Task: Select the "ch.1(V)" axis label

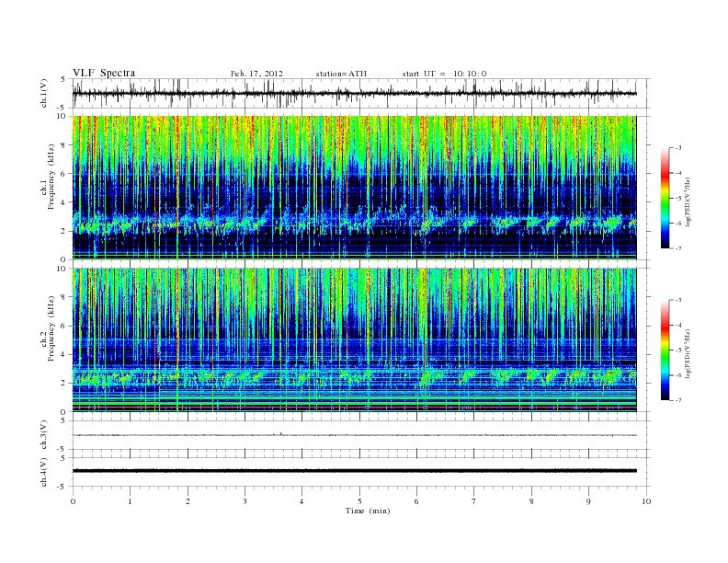Action: (x=44, y=93)
